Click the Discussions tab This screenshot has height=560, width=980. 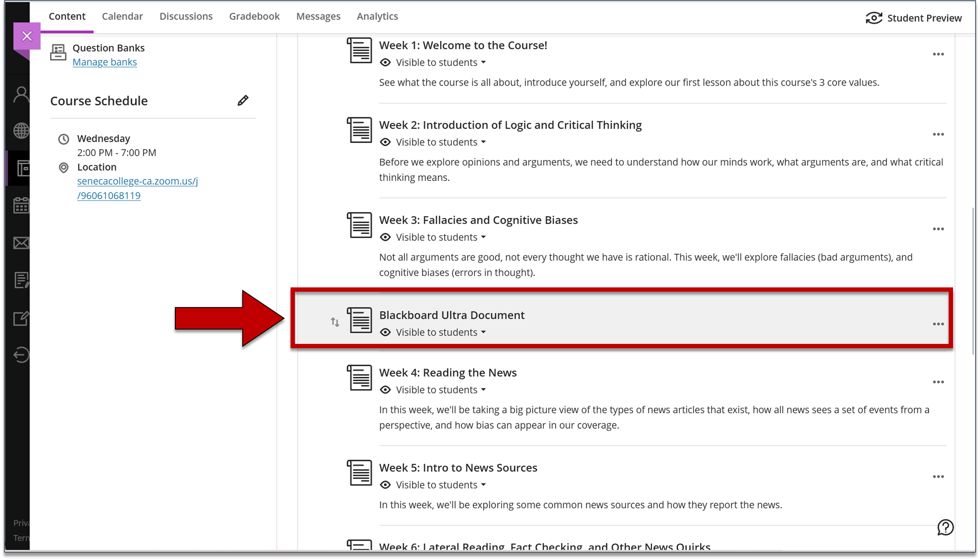tap(186, 16)
